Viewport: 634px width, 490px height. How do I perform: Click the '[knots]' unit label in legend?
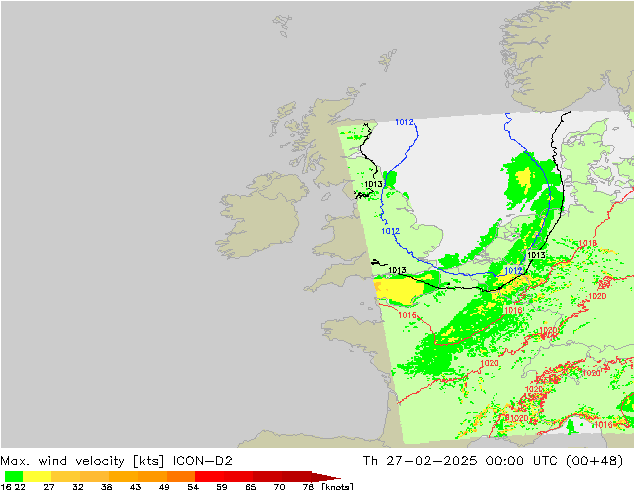coord(337,486)
